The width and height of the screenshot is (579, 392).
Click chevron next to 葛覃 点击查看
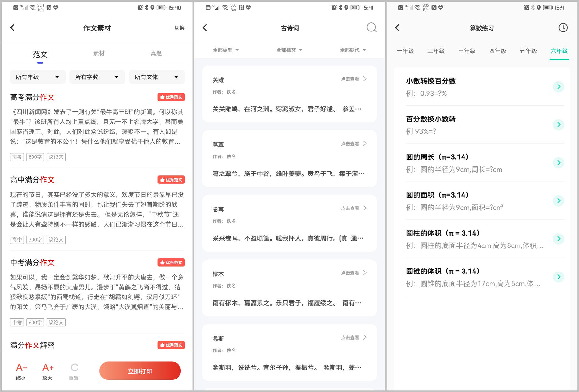click(x=365, y=144)
